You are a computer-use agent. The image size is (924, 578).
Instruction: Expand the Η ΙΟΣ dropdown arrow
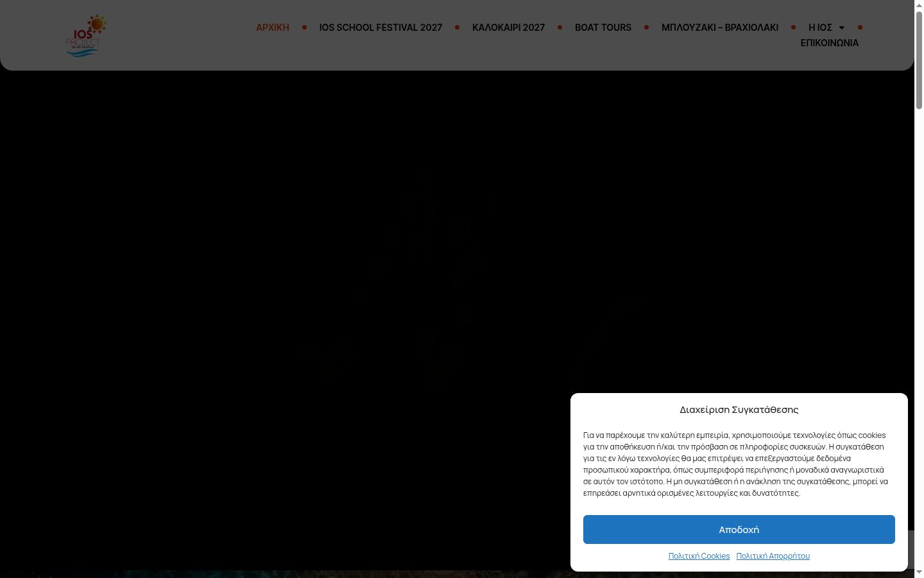[841, 28]
